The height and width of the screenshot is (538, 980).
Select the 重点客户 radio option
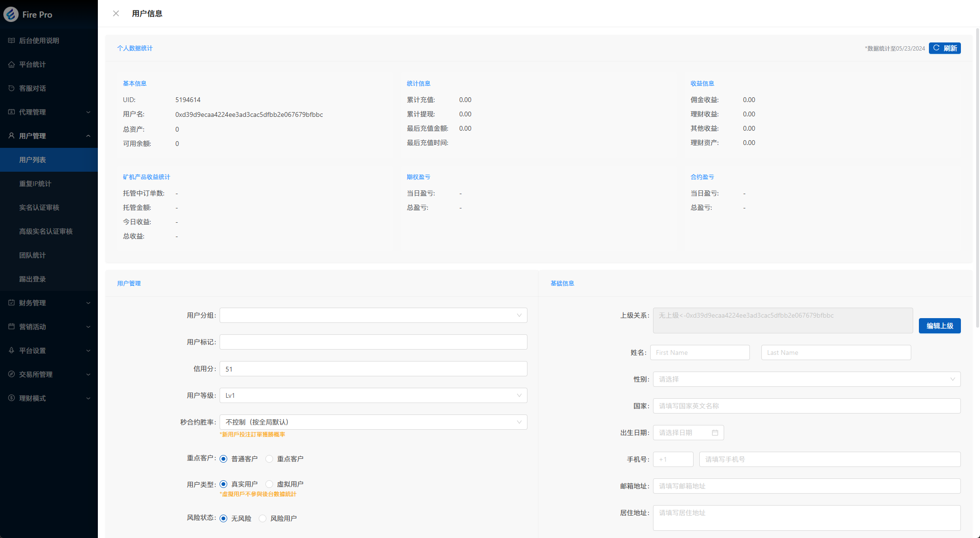[269, 459]
